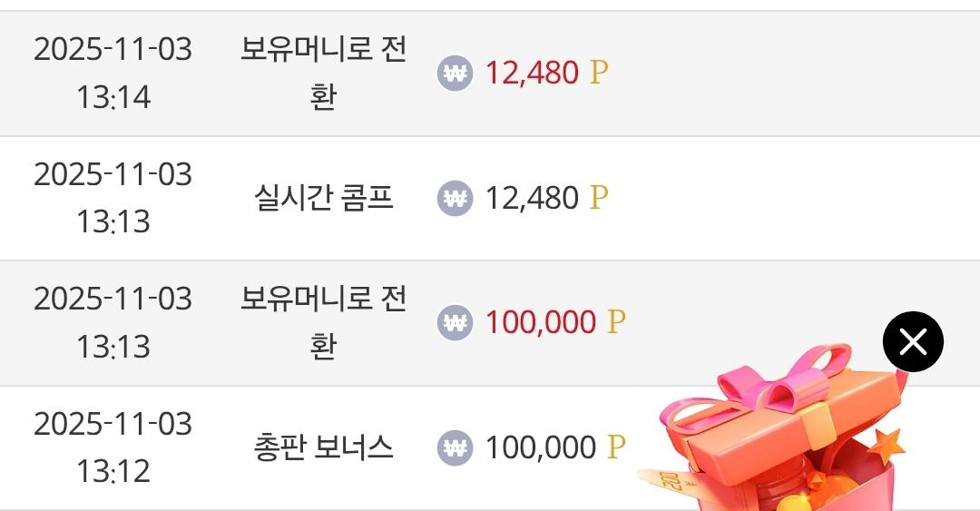
Task: Dismiss the gift box with black X button
Action: coord(913,342)
